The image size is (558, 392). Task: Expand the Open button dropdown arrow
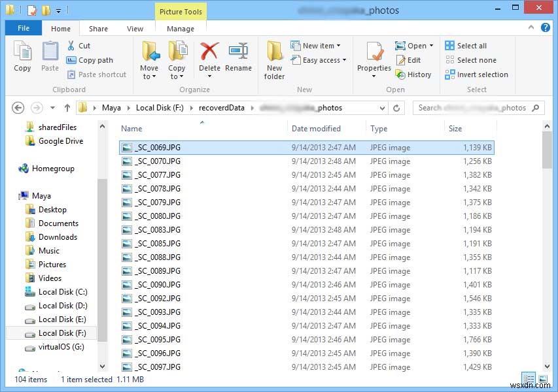431,45
